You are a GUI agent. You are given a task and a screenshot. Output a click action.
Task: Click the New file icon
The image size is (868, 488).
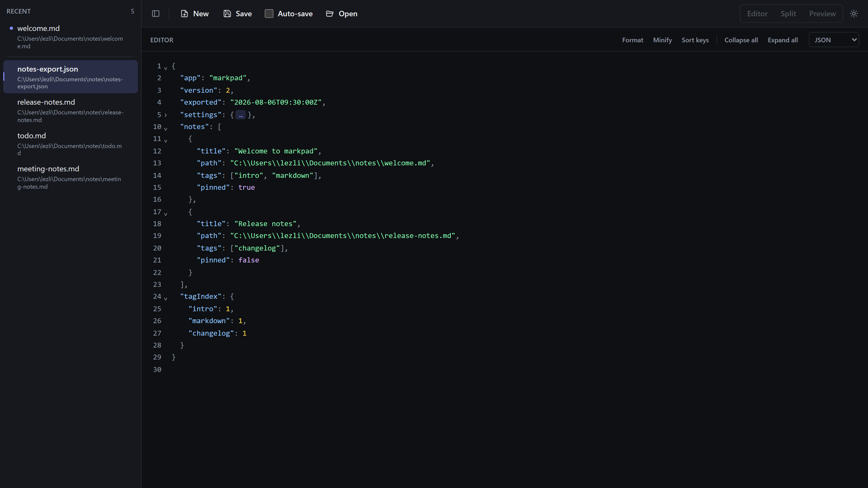184,14
